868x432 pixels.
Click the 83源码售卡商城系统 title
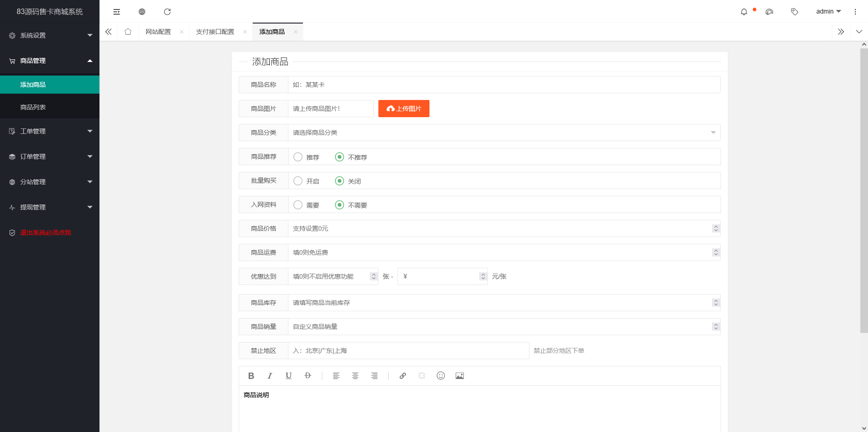(50, 12)
